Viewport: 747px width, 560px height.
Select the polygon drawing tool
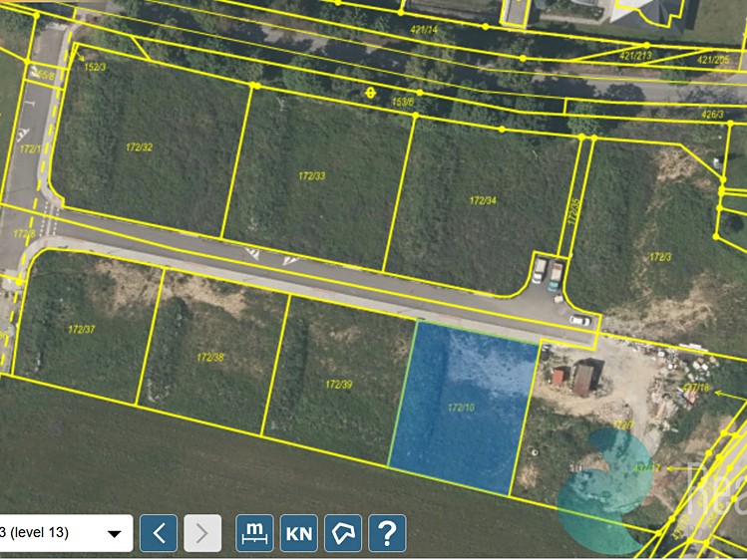[x=343, y=533]
